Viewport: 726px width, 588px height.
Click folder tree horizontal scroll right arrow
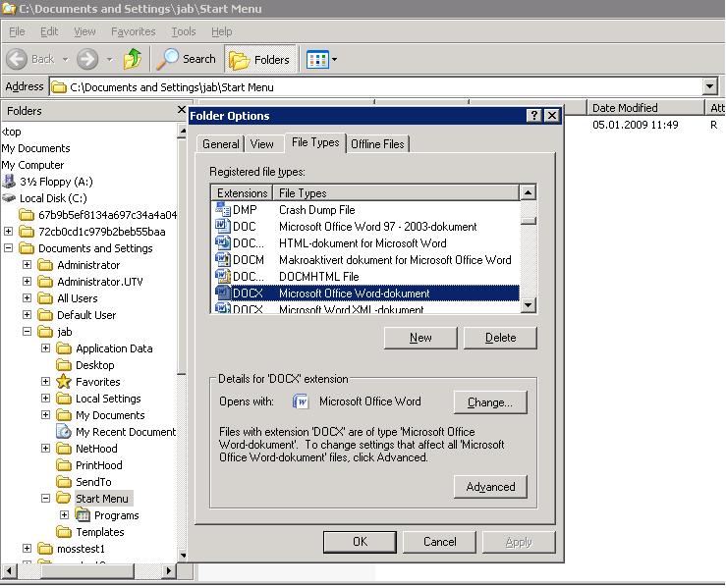[x=169, y=571]
